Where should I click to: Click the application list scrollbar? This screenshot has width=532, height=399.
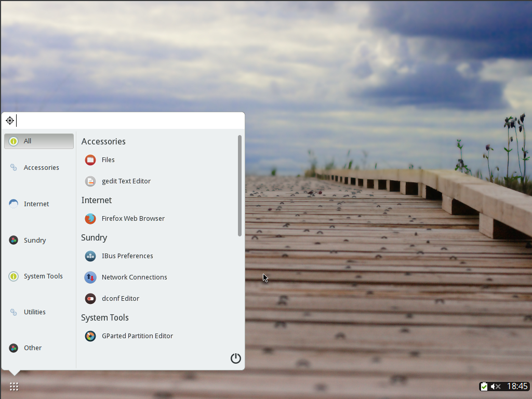click(240, 185)
